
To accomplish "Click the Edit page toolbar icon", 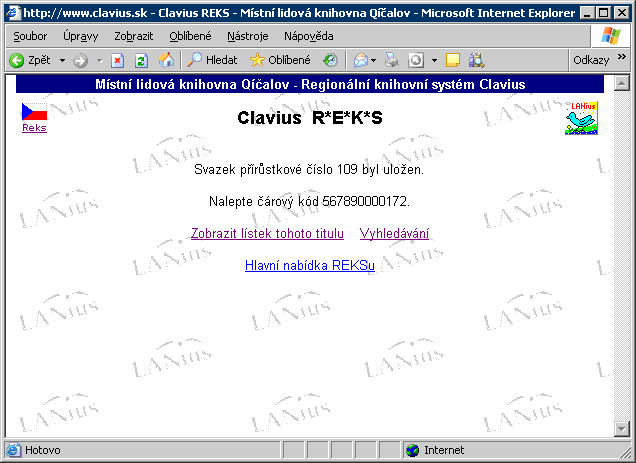I will (x=416, y=60).
